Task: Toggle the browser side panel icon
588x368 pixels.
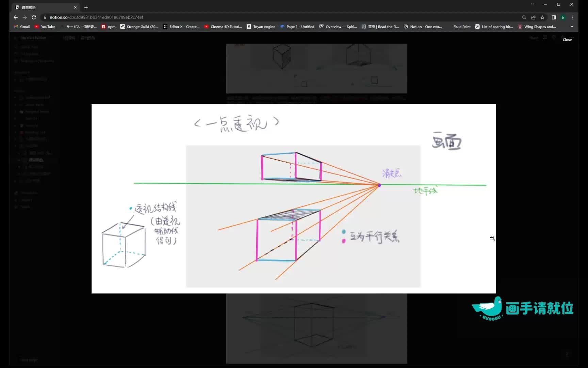Action: click(554, 17)
